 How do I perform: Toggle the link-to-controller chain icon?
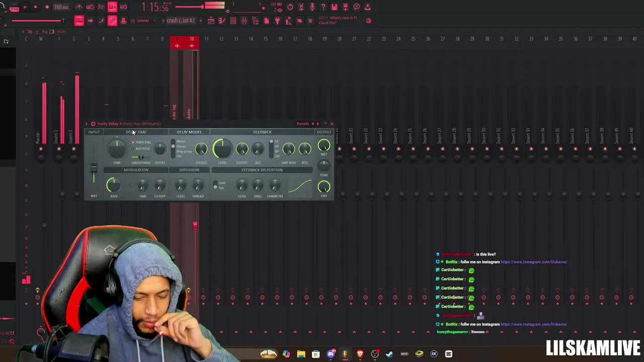pos(112,21)
